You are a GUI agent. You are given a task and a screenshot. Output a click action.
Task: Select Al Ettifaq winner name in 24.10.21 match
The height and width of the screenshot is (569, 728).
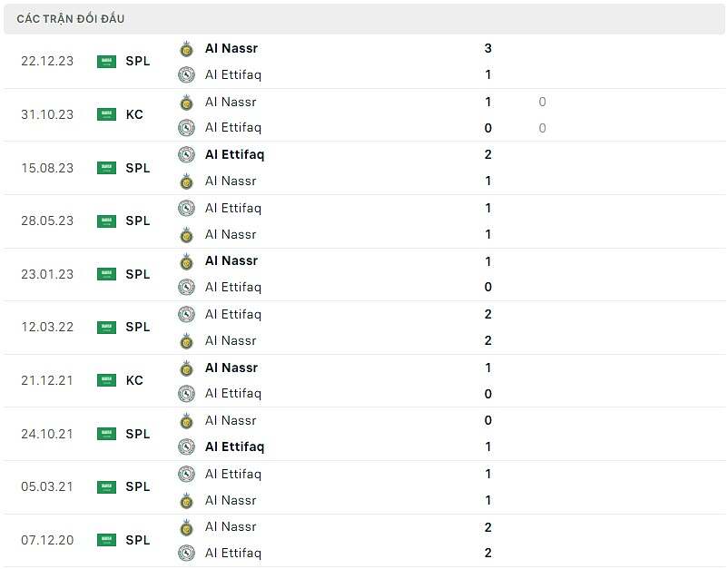point(234,447)
